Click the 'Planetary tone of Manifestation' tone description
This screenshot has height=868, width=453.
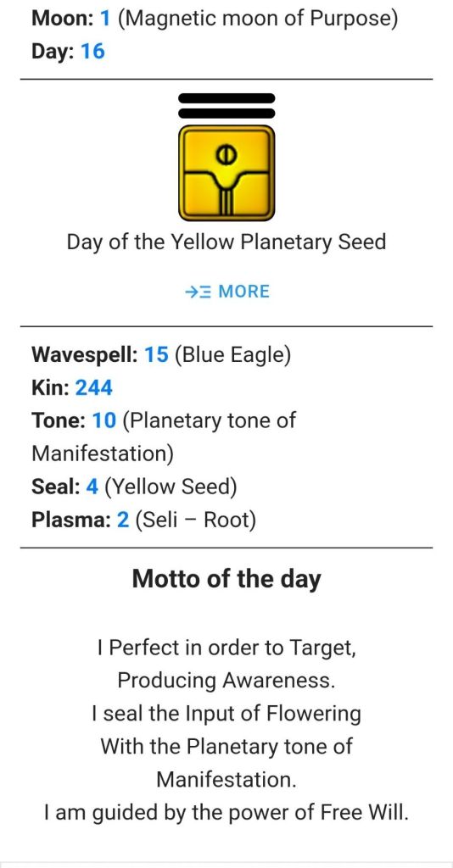(164, 437)
